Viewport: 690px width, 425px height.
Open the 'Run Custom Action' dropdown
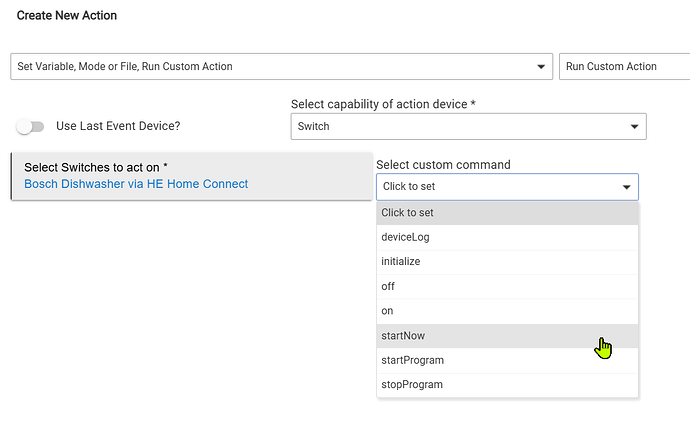(x=622, y=67)
